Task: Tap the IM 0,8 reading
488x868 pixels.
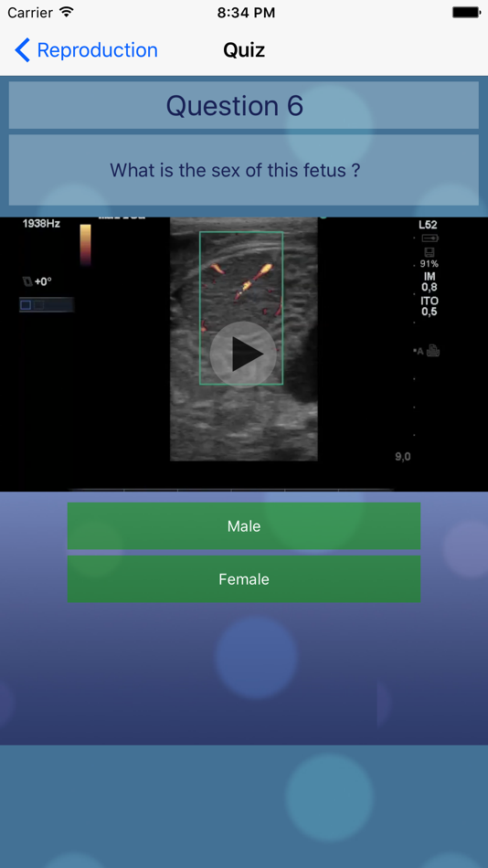Action: pyautogui.click(x=429, y=281)
